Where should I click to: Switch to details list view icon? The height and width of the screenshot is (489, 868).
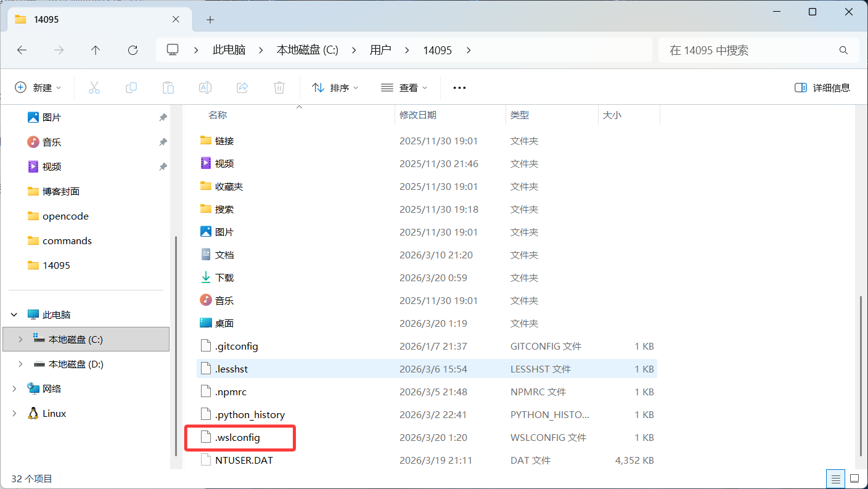click(835, 479)
